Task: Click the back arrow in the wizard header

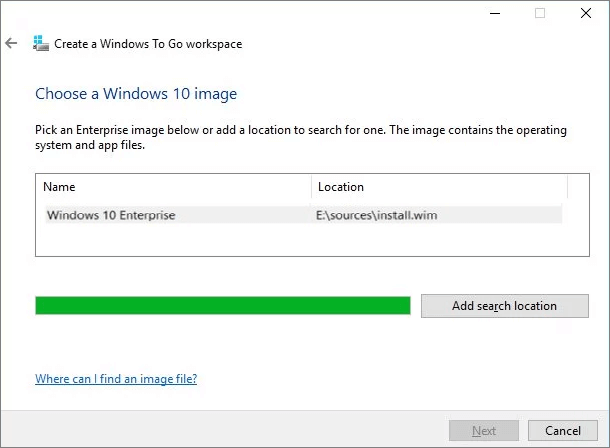Action: (x=11, y=44)
